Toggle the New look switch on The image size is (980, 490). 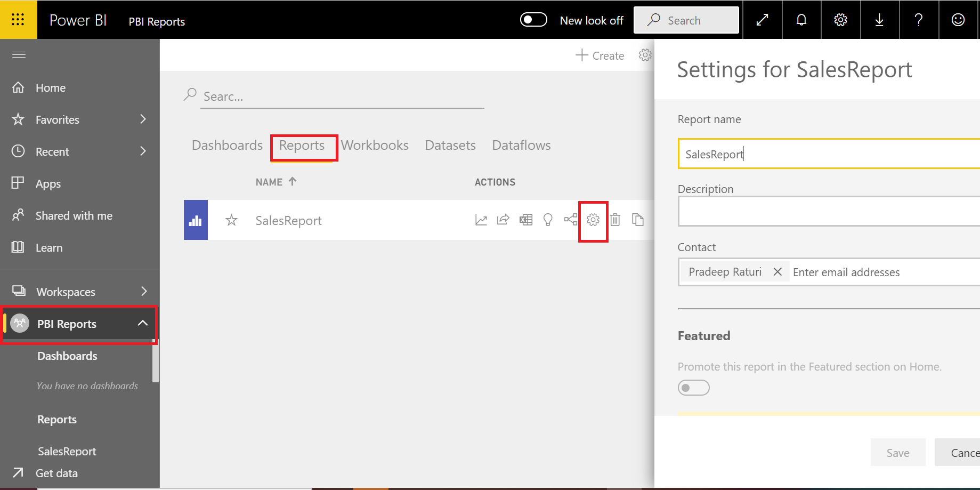[533, 19]
